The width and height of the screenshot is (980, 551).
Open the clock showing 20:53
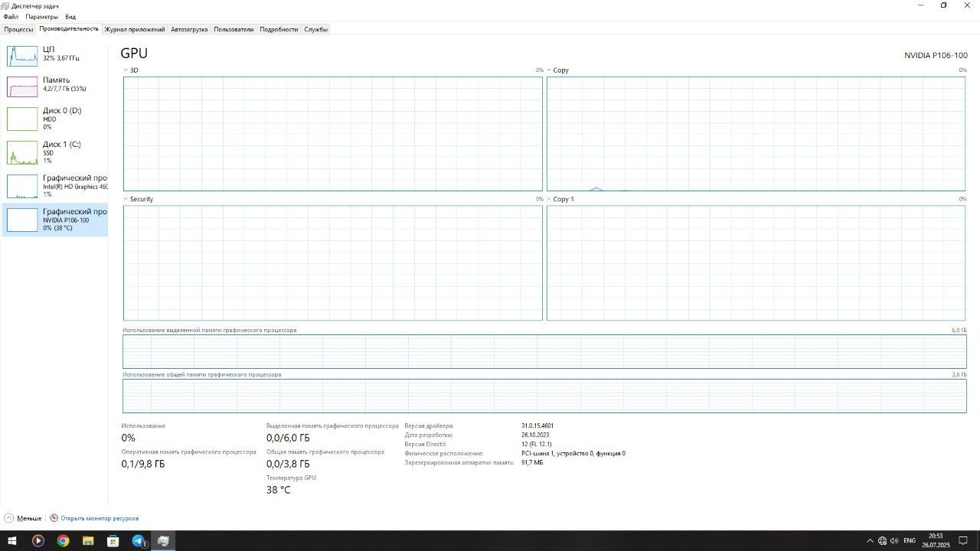936,540
